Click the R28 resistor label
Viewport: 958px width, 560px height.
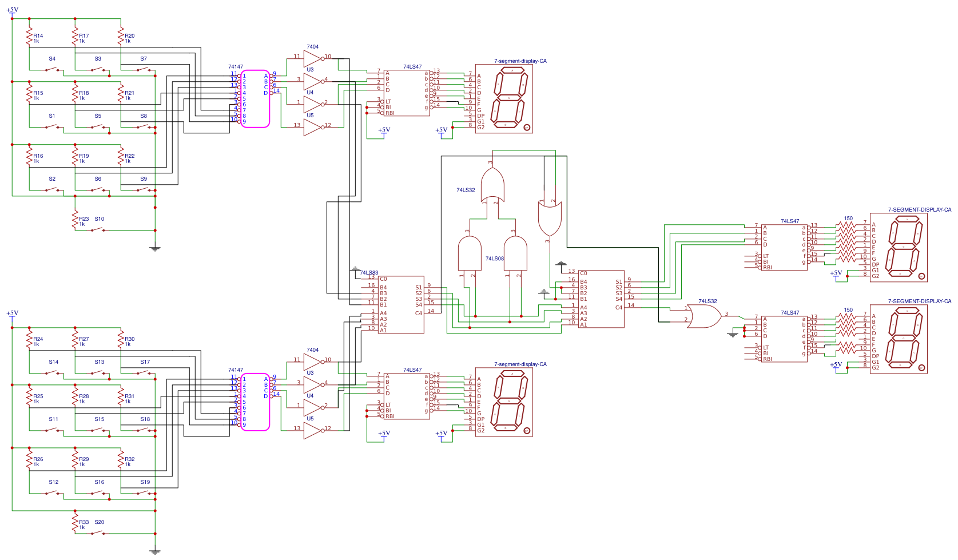[84, 396]
